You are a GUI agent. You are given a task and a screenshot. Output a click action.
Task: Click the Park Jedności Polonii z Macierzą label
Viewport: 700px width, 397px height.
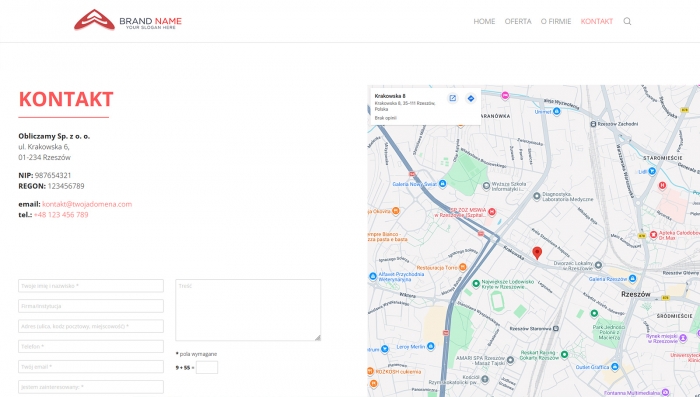[609, 332]
